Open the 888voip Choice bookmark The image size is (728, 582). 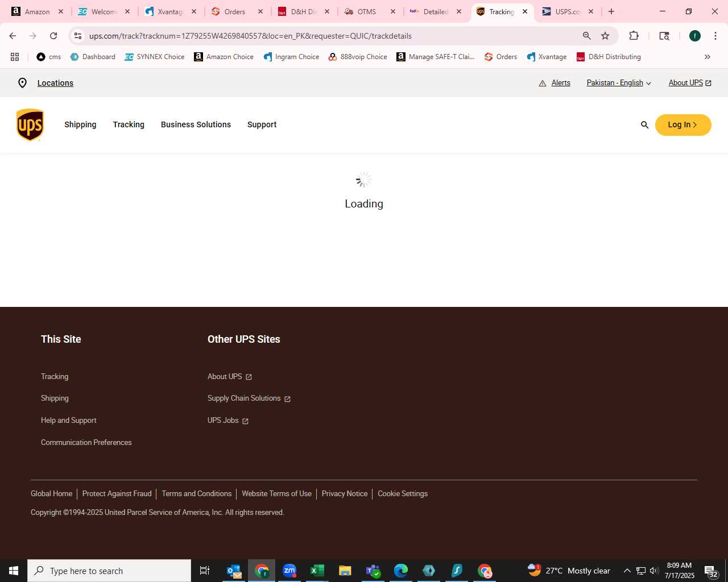click(x=358, y=57)
